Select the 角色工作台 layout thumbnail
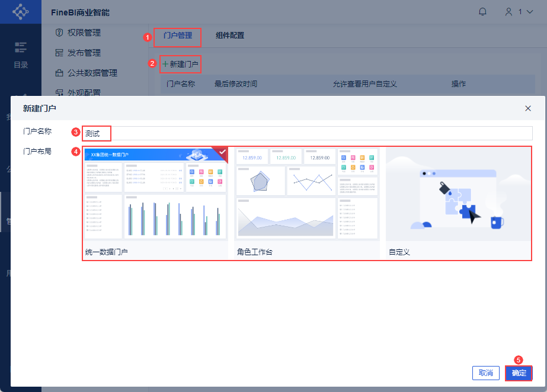 click(307, 194)
